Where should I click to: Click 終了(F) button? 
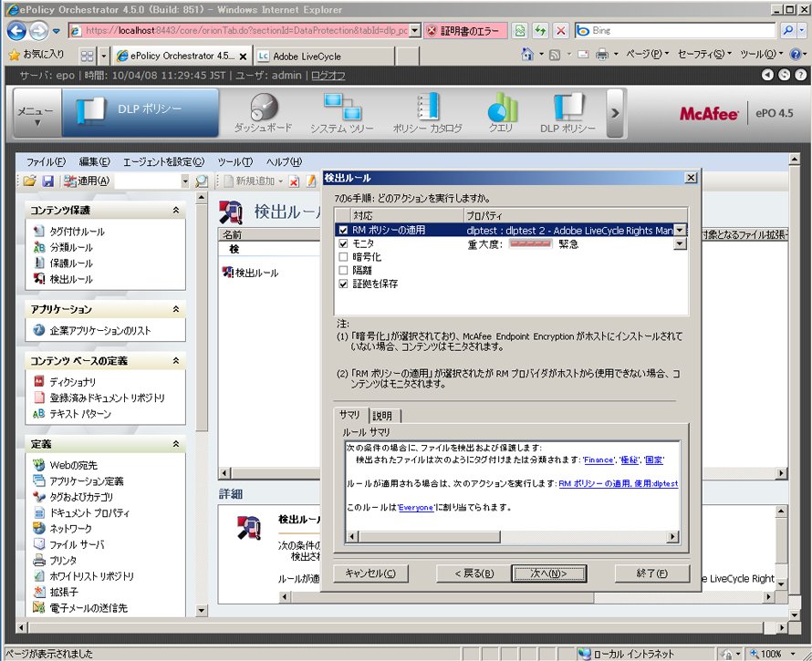pos(652,573)
